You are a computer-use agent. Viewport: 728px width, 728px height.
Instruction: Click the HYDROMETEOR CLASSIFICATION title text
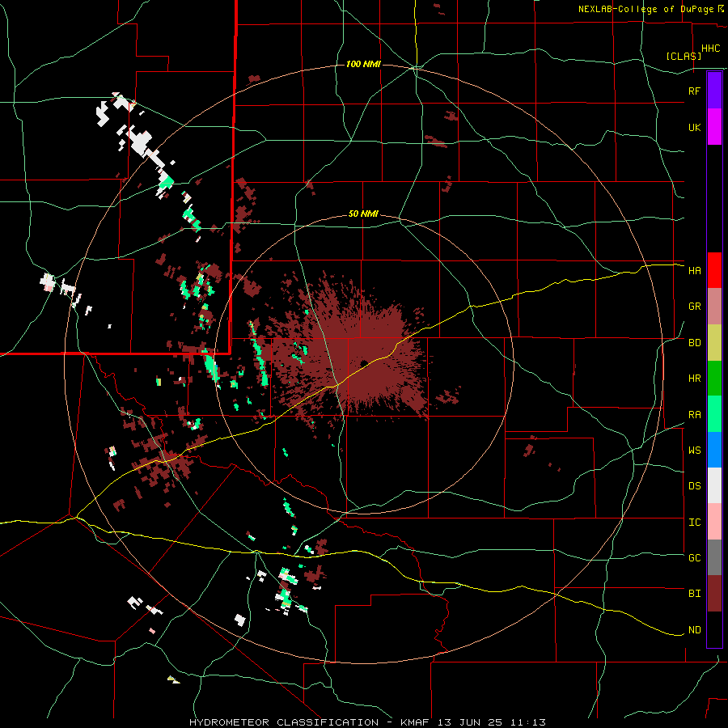coord(284,722)
